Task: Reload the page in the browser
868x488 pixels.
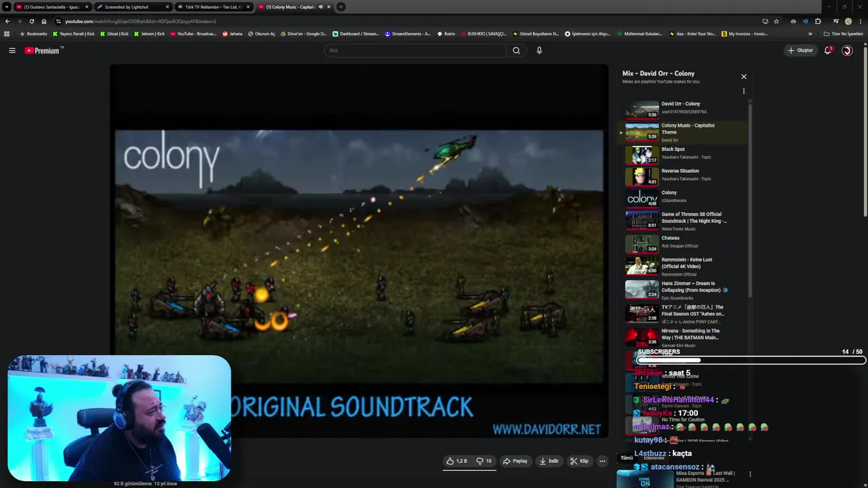Action: tap(31, 21)
